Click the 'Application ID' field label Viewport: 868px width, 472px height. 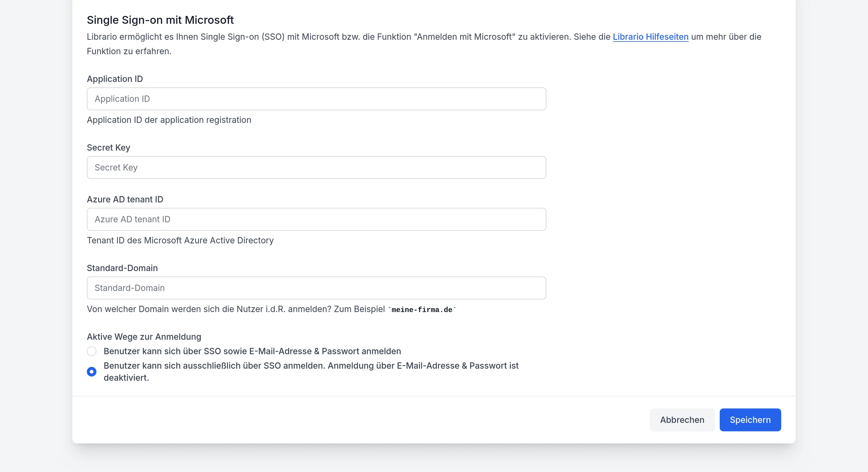pos(115,79)
